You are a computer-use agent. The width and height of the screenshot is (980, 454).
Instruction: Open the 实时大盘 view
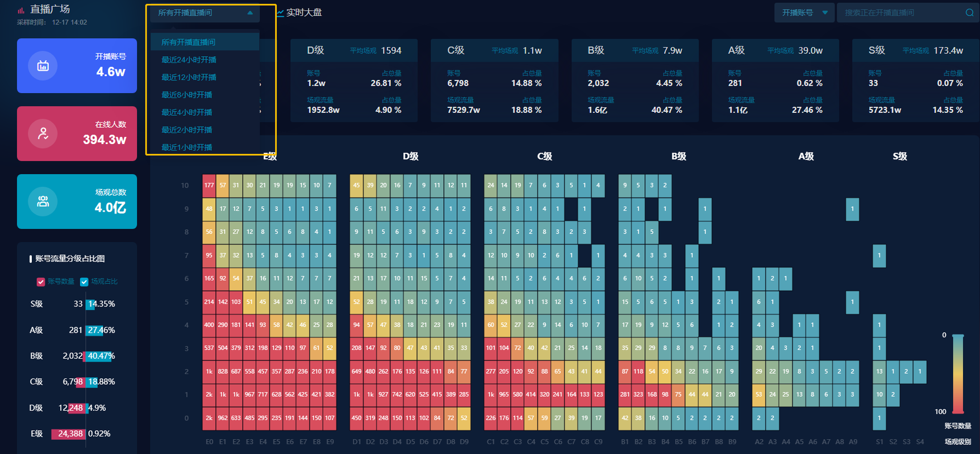[303, 12]
